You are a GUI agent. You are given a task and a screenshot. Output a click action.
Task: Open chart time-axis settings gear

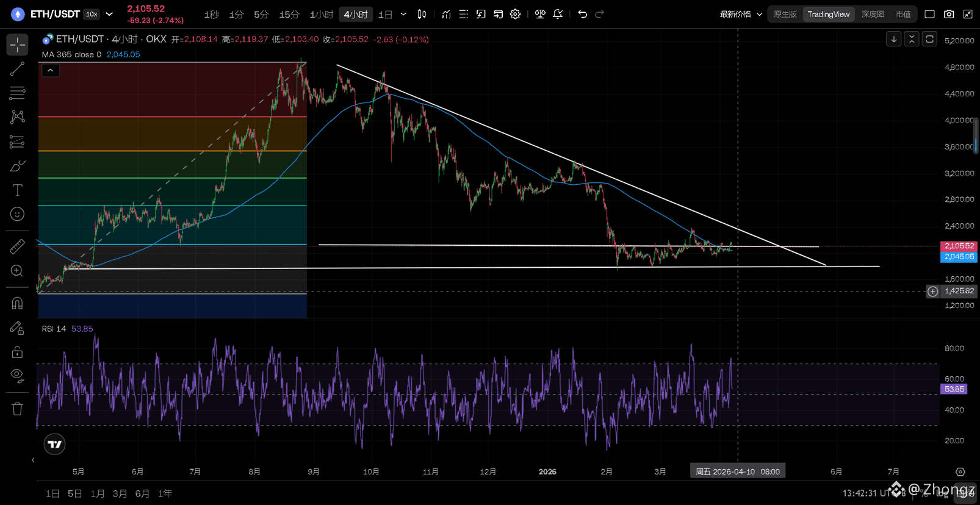960,471
